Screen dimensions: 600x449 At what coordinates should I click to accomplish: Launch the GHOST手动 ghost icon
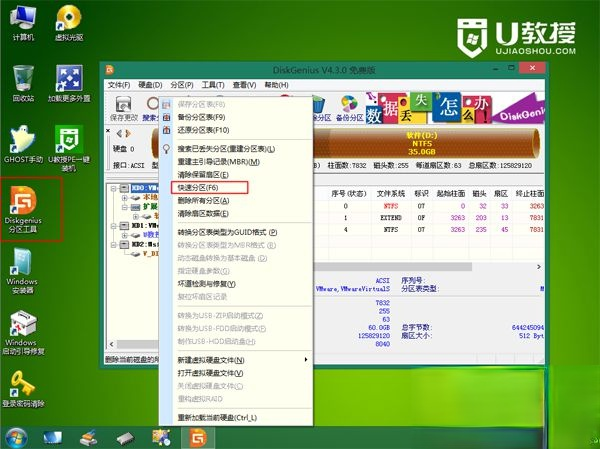(23, 144)
